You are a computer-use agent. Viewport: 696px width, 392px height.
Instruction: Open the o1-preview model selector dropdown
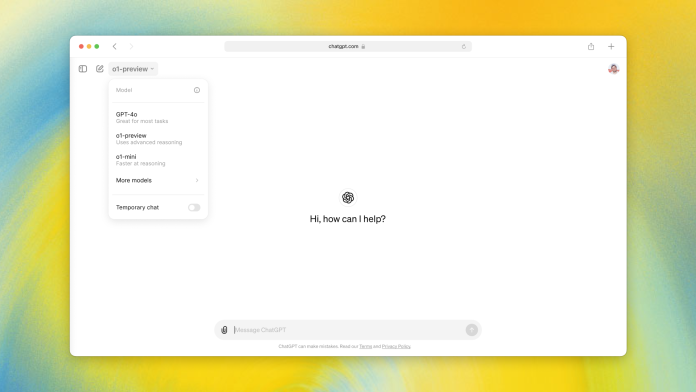(133, 69)
